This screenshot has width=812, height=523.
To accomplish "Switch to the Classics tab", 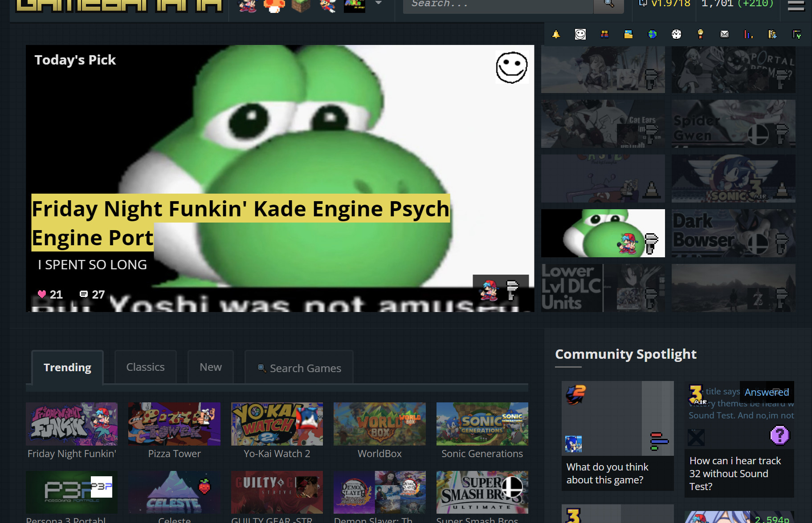I will 145,367.
